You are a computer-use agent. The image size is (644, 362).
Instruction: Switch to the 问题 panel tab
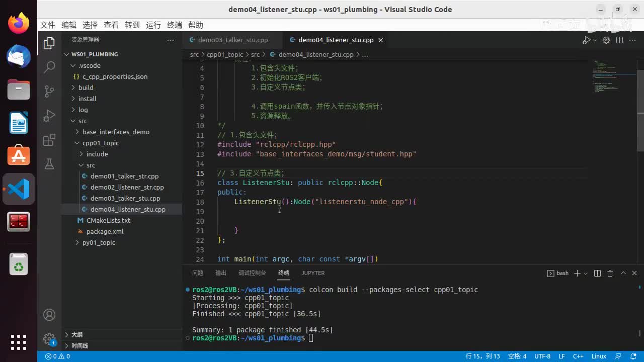click(198, 273)
